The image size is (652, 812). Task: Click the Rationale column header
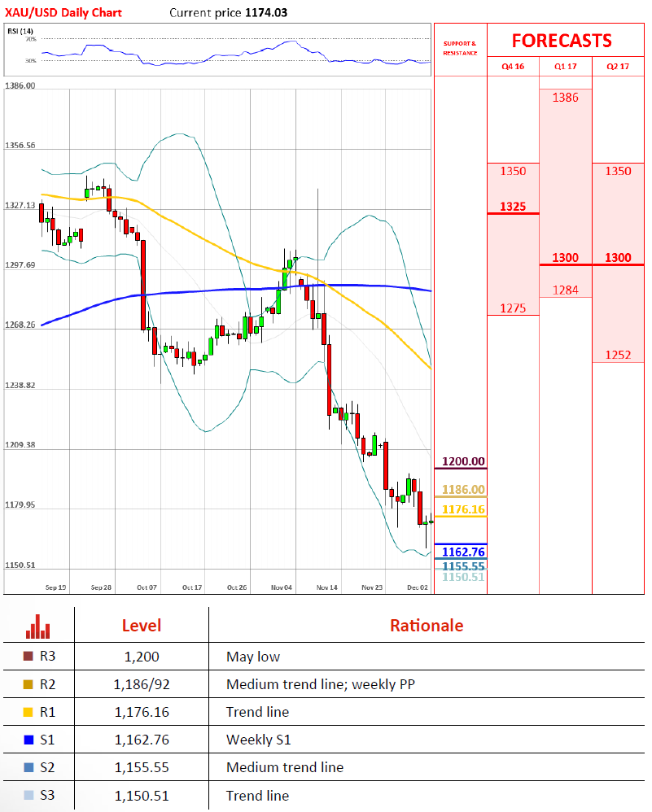[x=427, y=626]
